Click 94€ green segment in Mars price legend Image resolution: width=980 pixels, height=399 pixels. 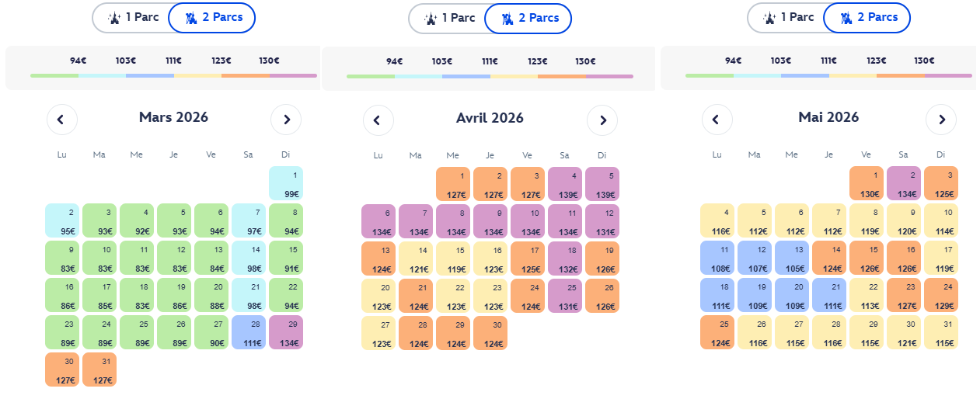(54, 75)
